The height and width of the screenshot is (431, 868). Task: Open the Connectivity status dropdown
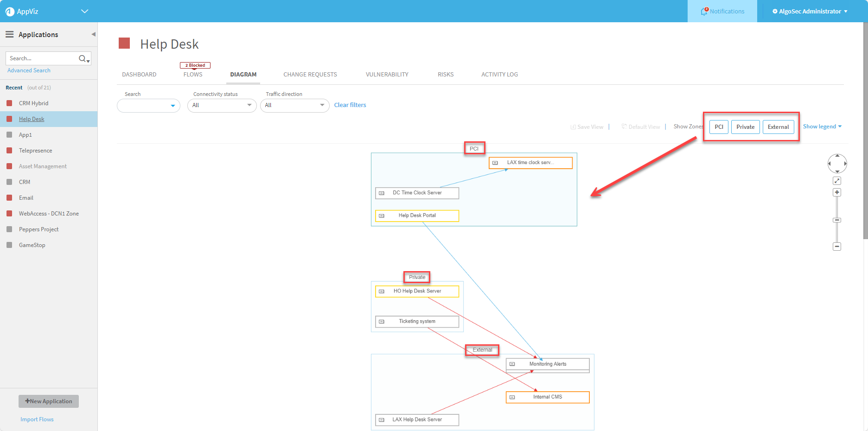point(222,106)
